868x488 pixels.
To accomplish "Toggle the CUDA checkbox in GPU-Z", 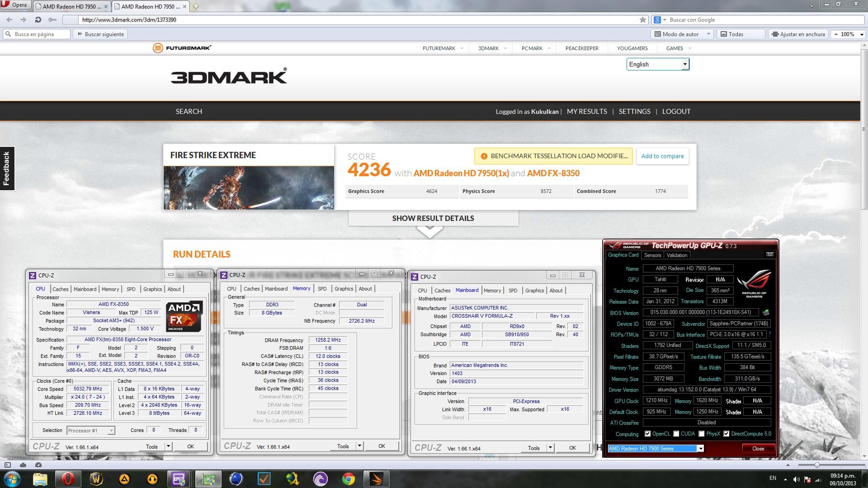I will point(676,434).
